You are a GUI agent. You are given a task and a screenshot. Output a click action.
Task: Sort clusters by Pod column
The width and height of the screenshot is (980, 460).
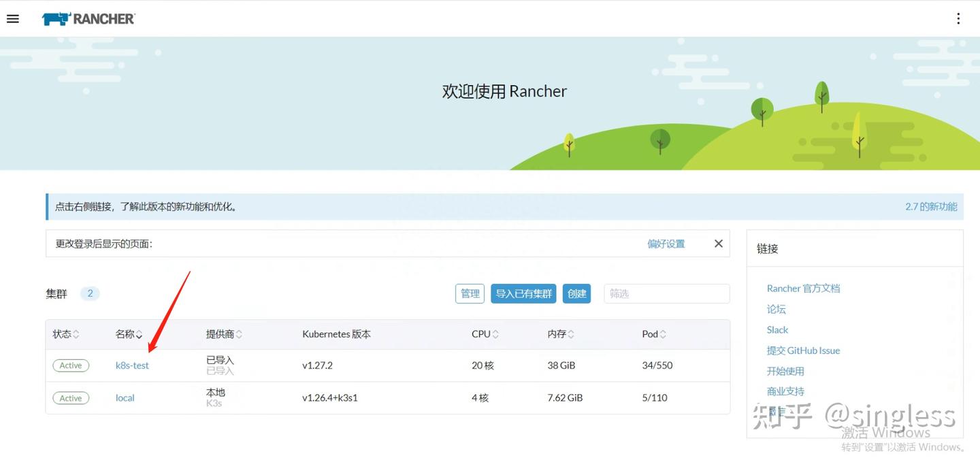pos(654,334)
